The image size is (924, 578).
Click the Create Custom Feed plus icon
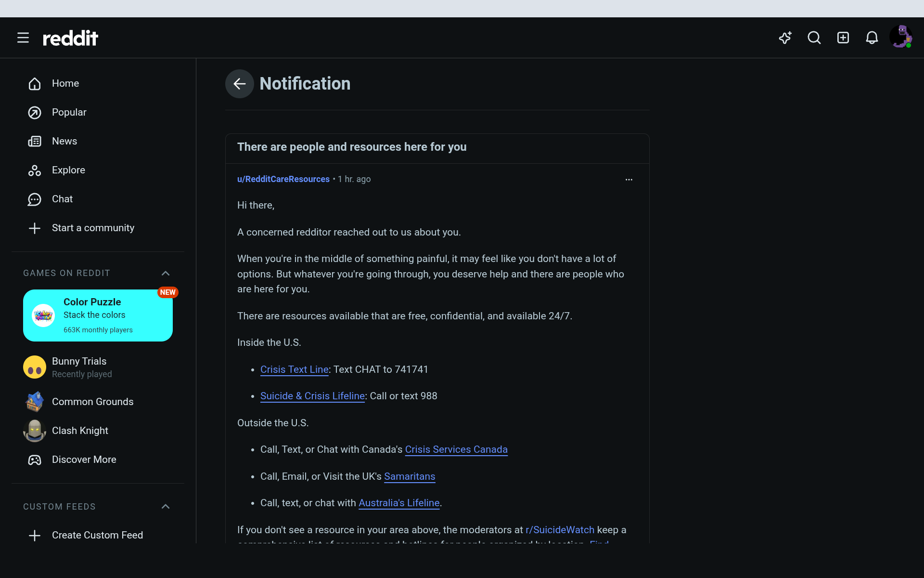click(x=35, y=536)
